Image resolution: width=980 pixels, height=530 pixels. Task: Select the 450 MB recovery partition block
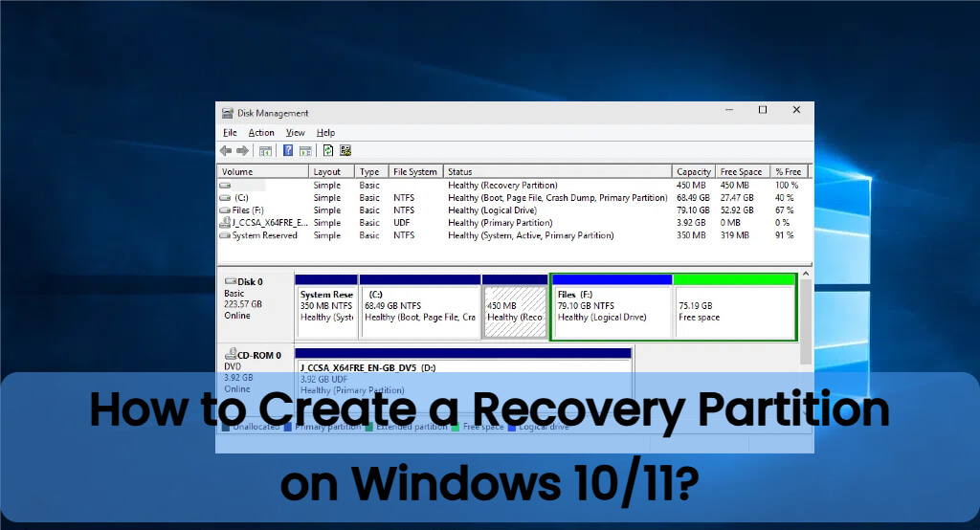pos(515,306)
